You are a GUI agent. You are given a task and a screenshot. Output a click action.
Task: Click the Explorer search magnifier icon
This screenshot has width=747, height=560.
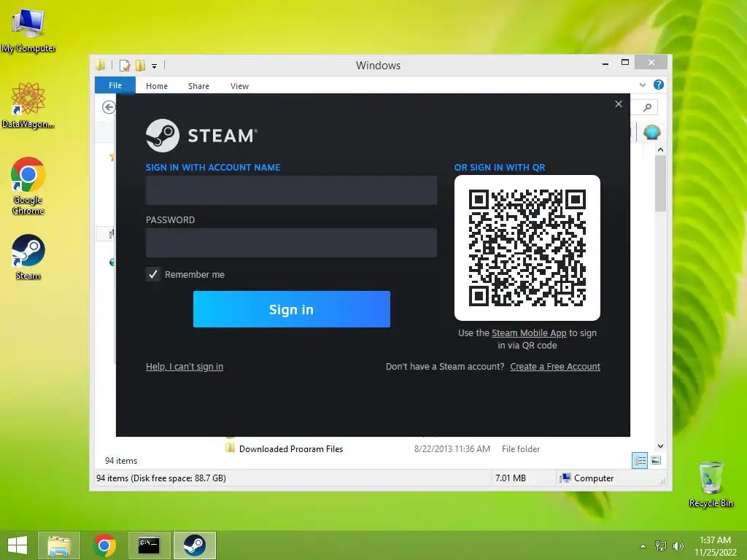point(647,107)
